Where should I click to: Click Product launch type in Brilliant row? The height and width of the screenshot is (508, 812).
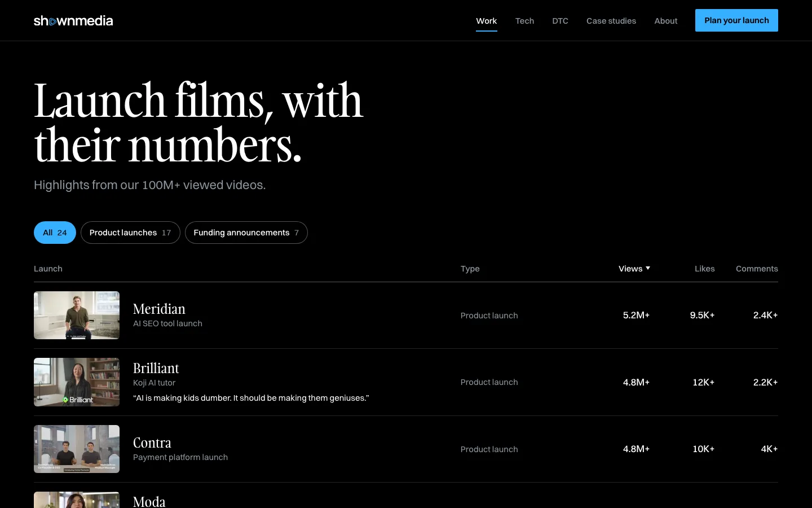pos(489,382)
